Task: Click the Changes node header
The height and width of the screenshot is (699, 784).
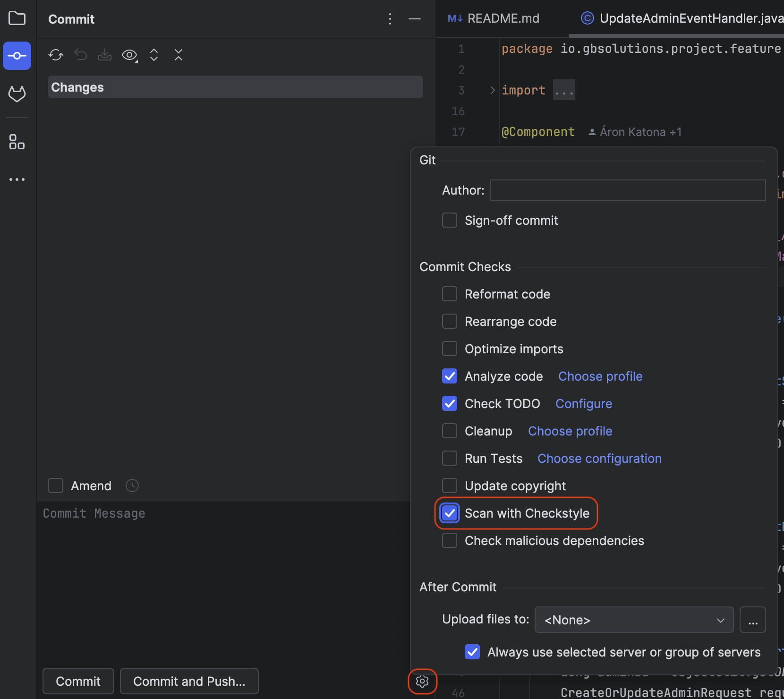Action: coord(235,87)
